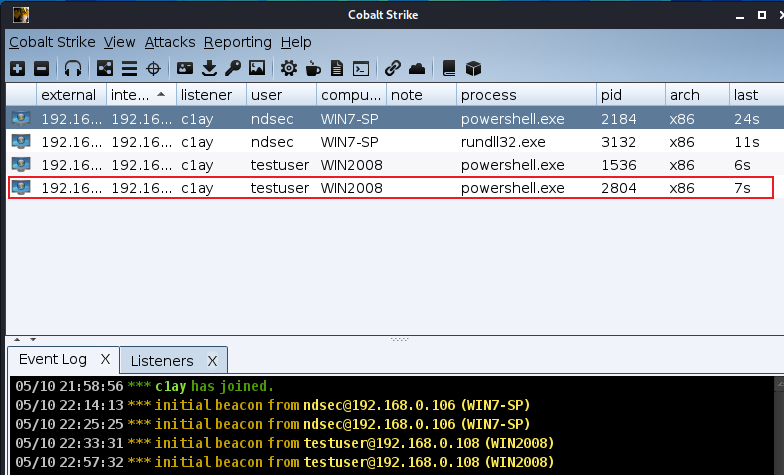Click beacon icon of pid 2184 row
The width and height of the screenshot is (784, 475).
pos(21,118)
